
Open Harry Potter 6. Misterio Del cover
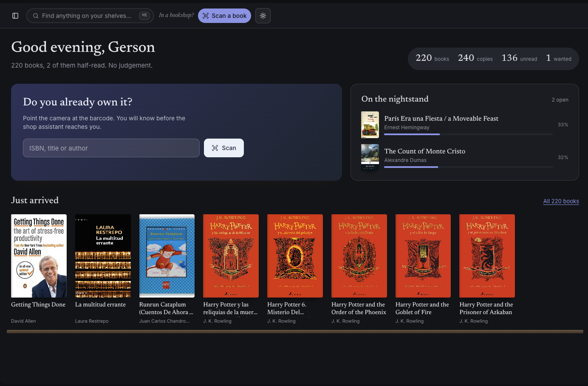295,256
